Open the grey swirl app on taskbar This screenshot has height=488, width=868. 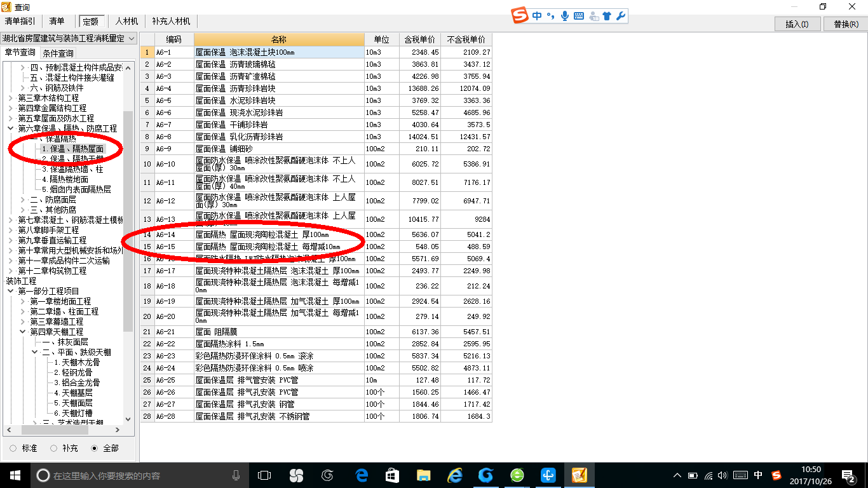click(x=328, y=475)
